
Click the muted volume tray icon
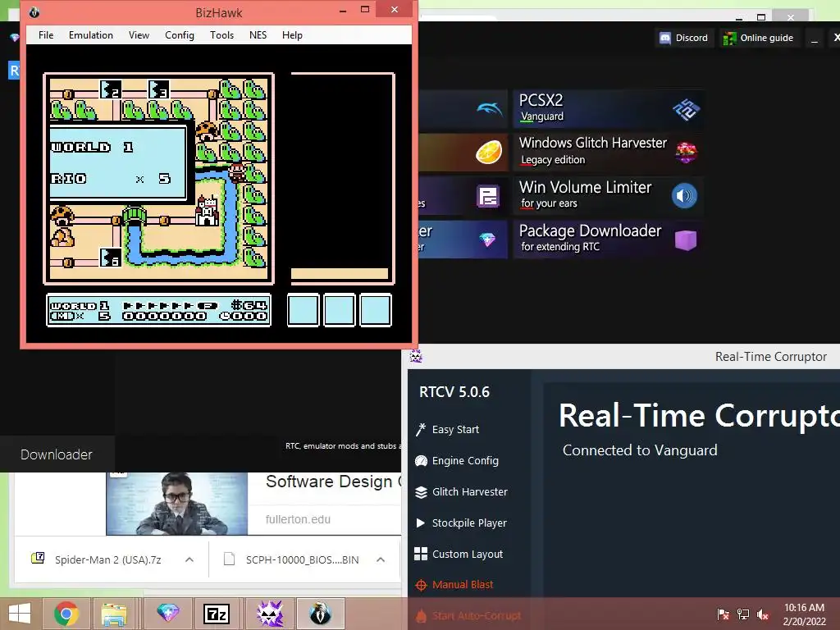(763, 614)
